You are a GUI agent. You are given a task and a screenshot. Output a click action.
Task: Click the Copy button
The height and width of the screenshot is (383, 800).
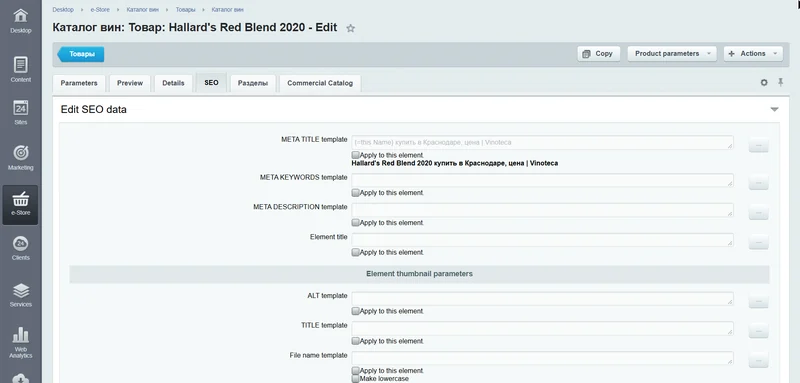(x=598, y=54)
